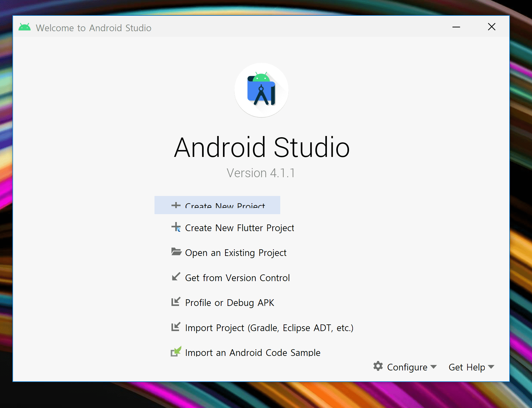The image size is (532, 408).
Task: Click the Welcome to Android Studio title
Action: tap(94, 28)
